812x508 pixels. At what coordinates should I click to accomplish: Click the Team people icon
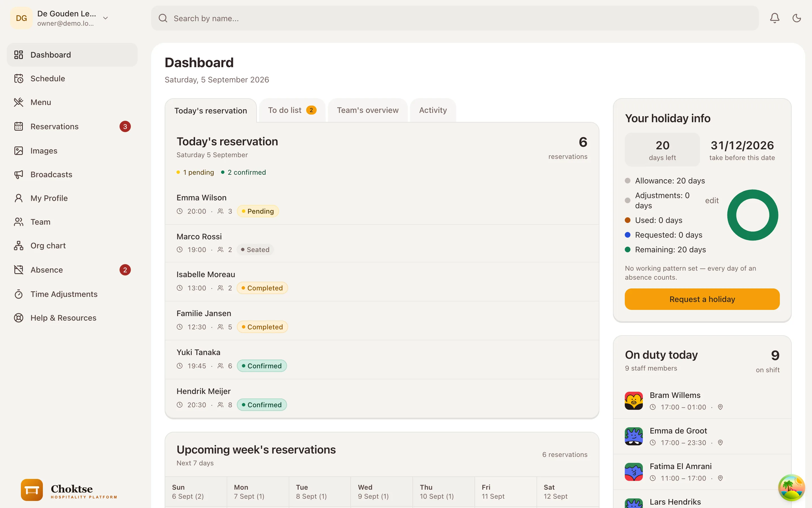pos(18,222)
